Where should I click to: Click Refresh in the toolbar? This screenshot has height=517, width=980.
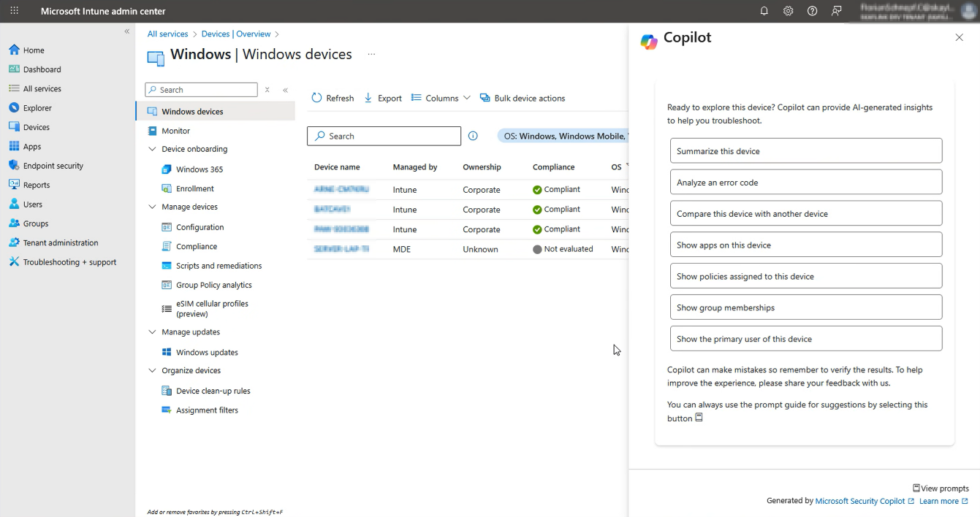(333, 98)
